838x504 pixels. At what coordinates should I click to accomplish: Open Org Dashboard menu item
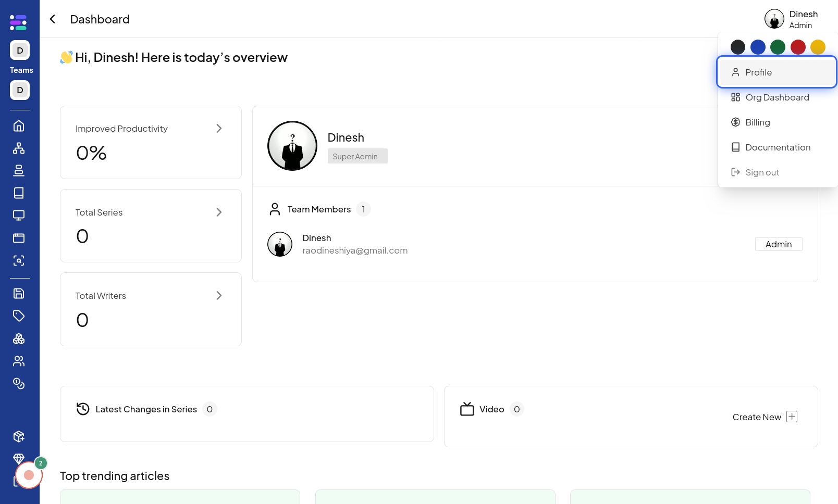[777, 97]
